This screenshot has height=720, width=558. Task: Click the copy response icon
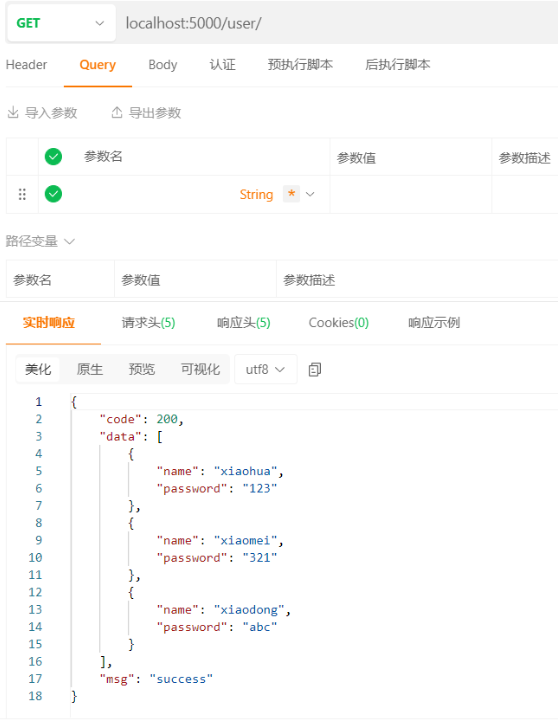pyautogui.click(x=315, y=369)
